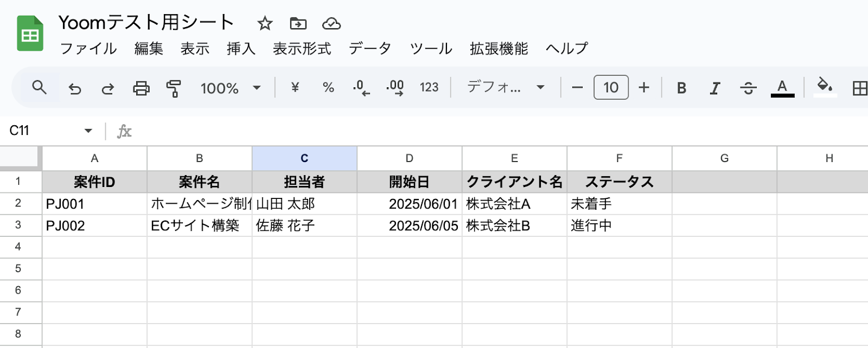The image size is (868, 348).
Task: Open the text color picker
Action: [x=782, y=88]
